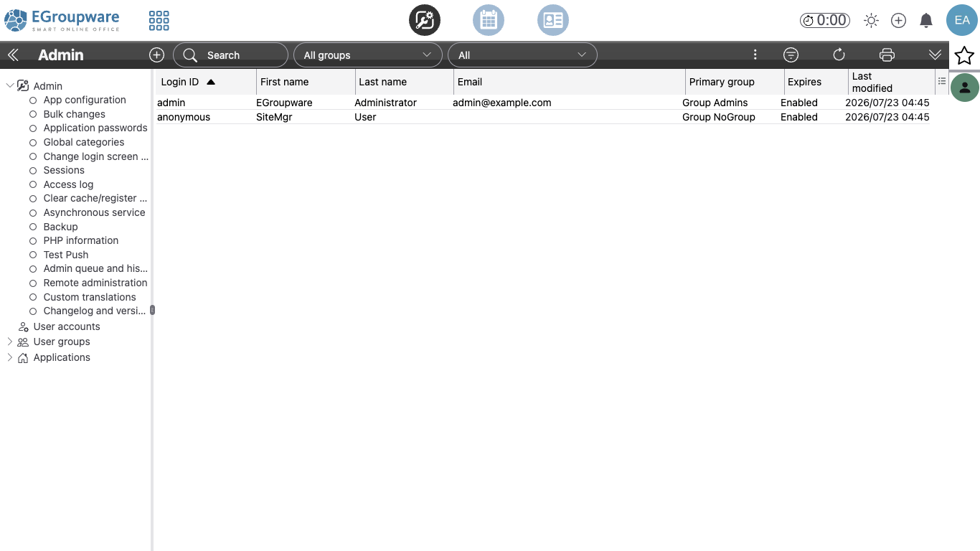
Task: Collapse the Admin tree node
Action: click(x=10, y=86)
